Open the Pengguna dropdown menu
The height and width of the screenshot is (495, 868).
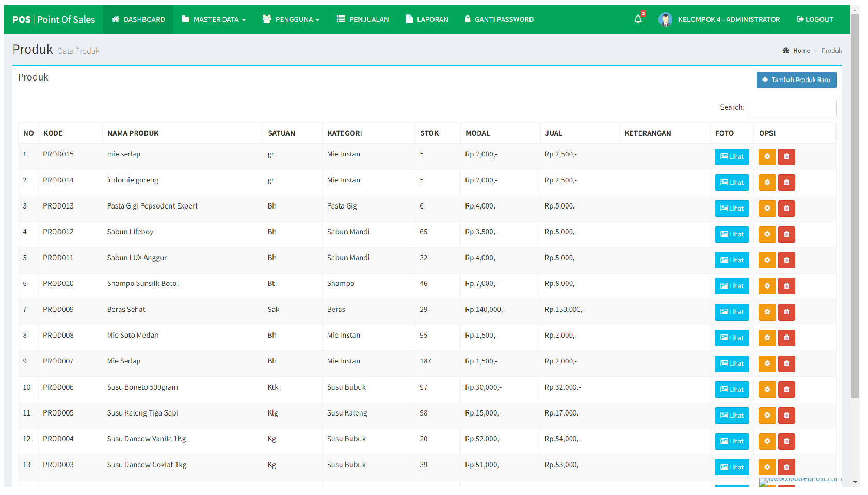click(x=291, y=20)
